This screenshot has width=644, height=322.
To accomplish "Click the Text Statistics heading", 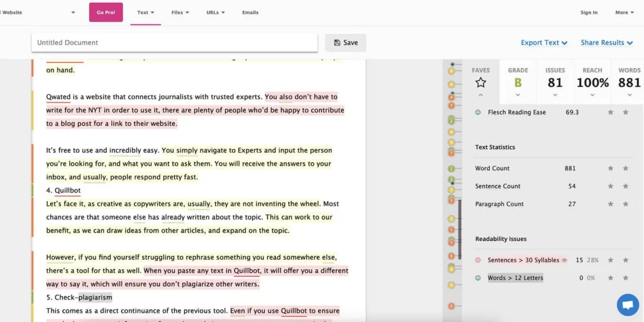I will pos(495,147).
